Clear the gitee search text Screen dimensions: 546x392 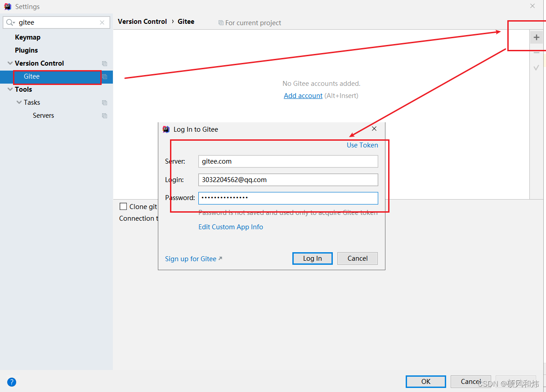[x=102, y=22]
